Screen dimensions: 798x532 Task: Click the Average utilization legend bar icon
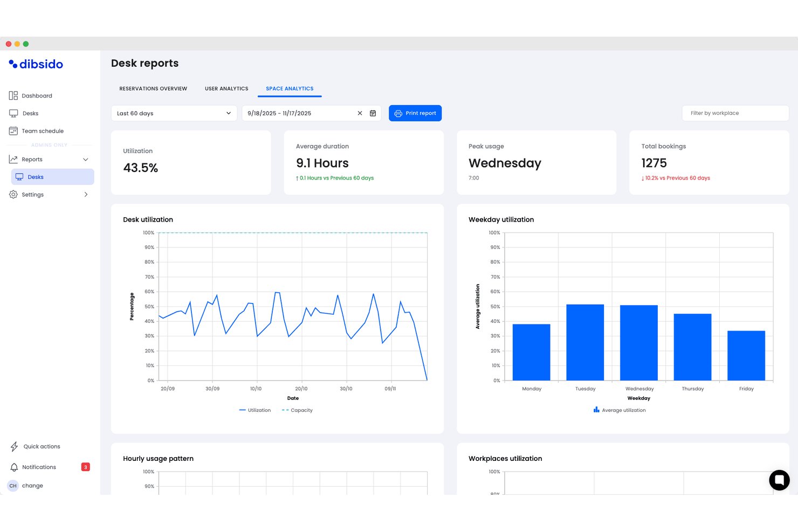596,410
